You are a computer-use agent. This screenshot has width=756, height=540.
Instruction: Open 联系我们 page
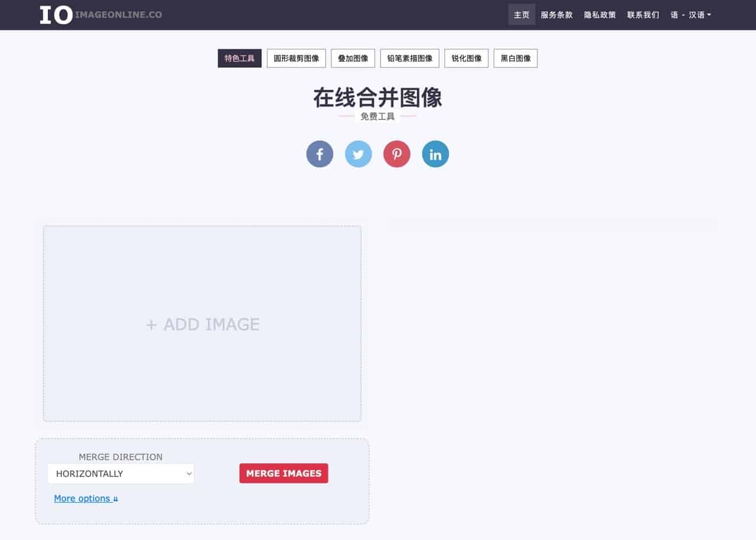643,15
